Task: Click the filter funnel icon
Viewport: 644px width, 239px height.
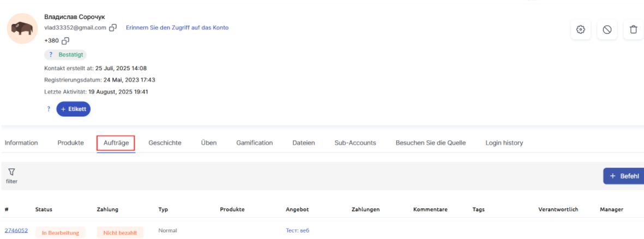Action: tap(11, 171)
